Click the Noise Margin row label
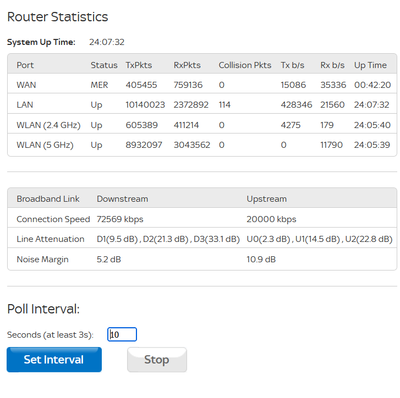 (42, 259)
